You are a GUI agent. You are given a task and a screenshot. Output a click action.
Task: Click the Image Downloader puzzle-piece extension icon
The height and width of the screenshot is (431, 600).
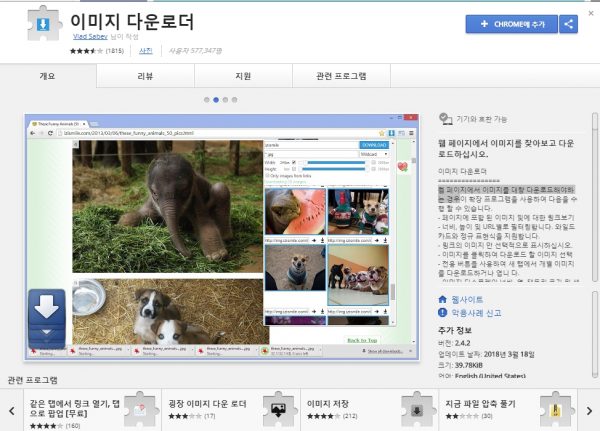point(44,24)
